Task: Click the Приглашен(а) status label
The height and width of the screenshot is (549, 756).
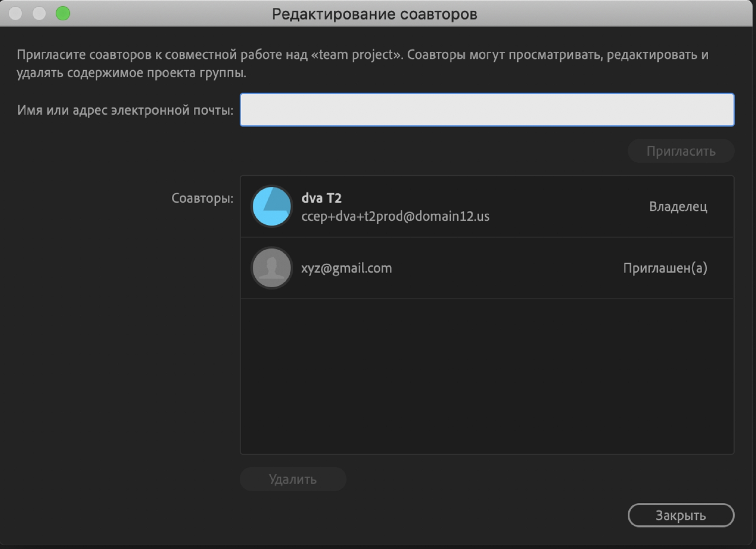Action: click(665, 268)
